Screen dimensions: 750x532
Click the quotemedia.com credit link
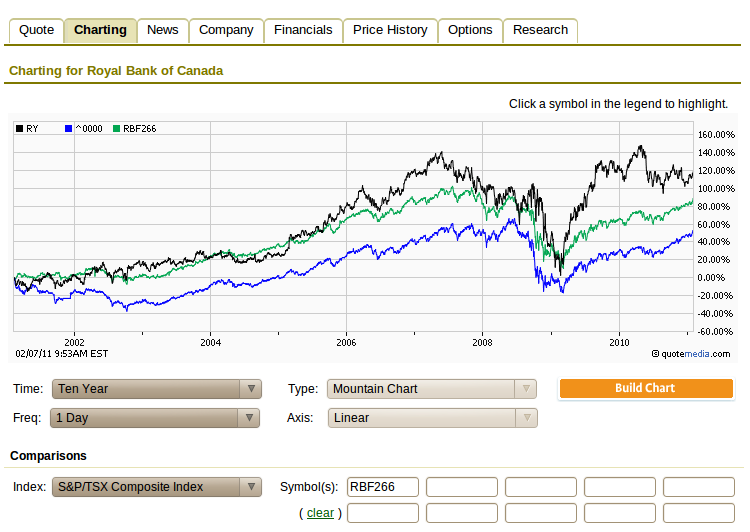691,354
